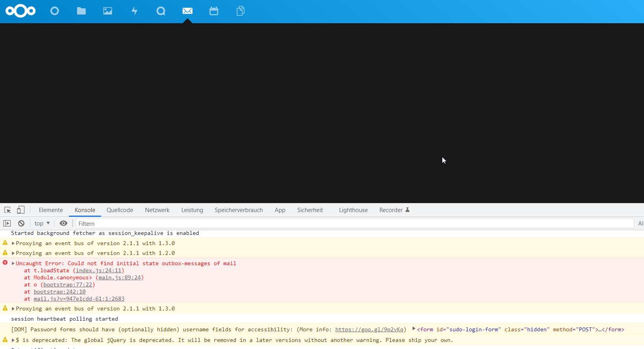Activate the inspect element picker icon
This screenshot has width=644, height=349.
click(x=7, y=210)
